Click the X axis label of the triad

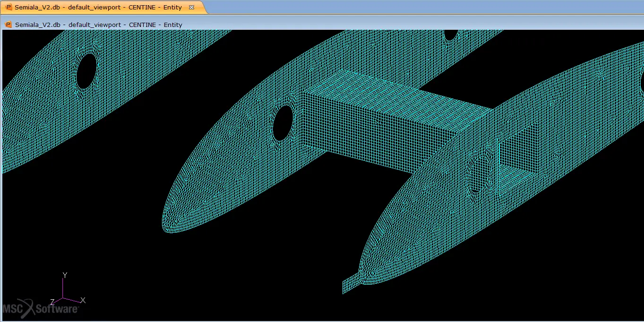(x=83, y=300)
